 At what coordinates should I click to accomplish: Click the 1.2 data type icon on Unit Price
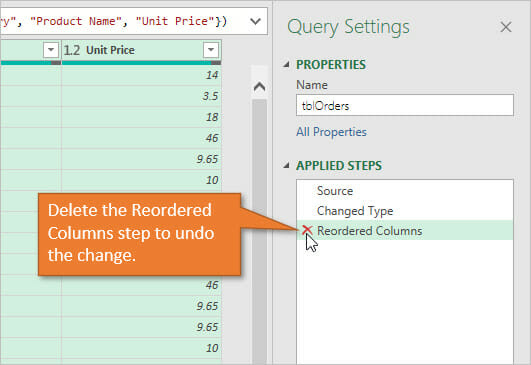(x=72, y=50)
